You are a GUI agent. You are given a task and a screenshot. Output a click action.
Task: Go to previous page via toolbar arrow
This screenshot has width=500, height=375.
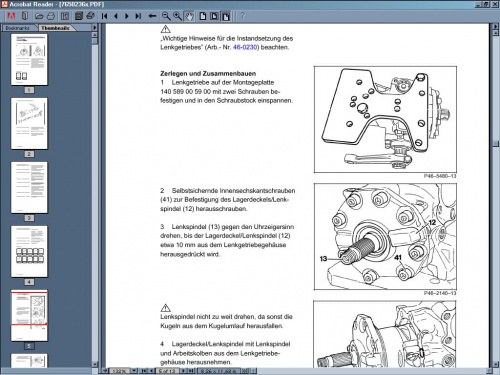[x=116, y=16]
